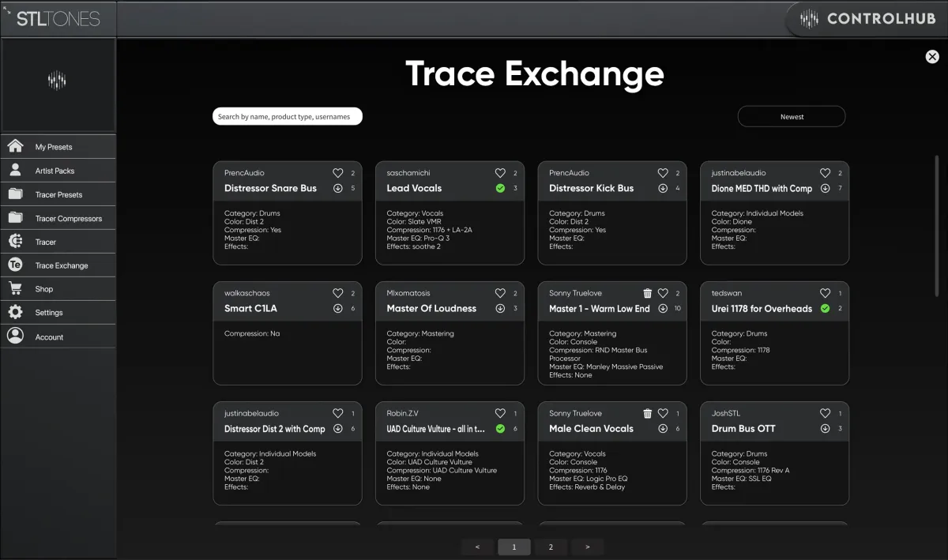948x560 pixels.
Task: Select page 1 of results
Action: click(514, 547)
